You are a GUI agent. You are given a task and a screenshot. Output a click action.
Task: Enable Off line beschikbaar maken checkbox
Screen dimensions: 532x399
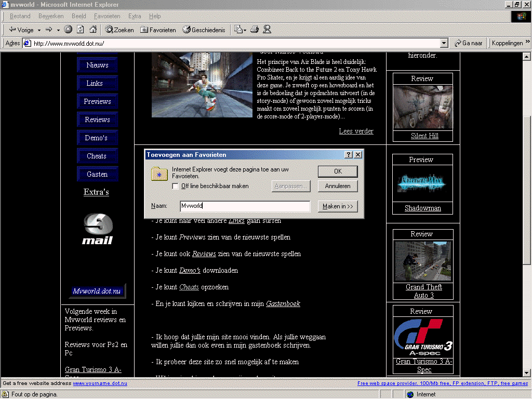coord(176,187)
